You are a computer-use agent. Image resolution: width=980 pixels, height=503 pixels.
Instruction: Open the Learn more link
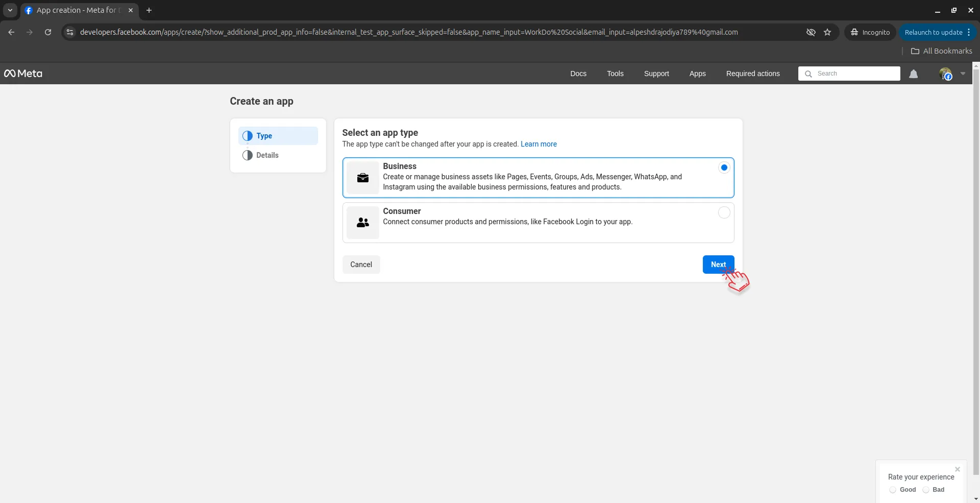(x=538, y=144)
